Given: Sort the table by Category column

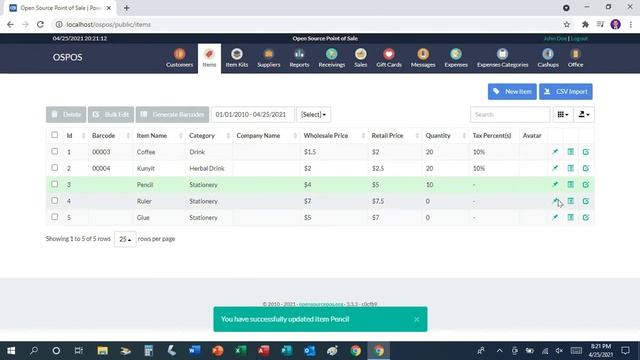Looking at the screenshot, I should (209, 136).
